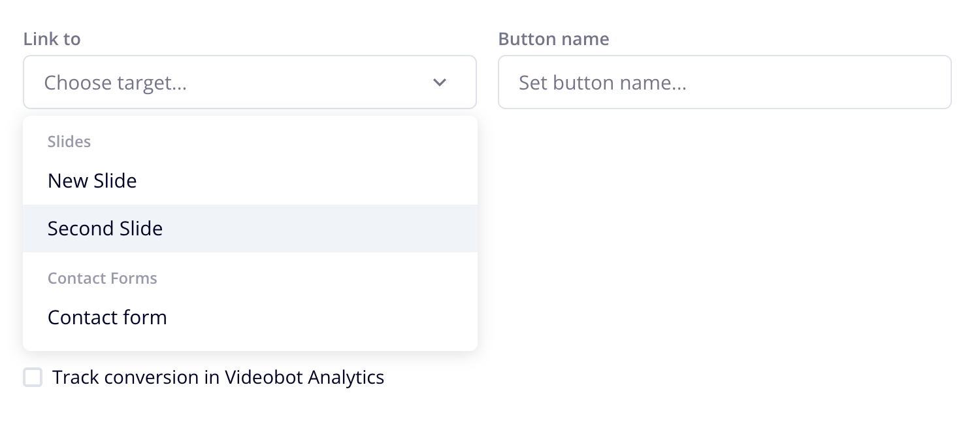Click the Track conversion in Videobot Analytics label

pos(218,377)
